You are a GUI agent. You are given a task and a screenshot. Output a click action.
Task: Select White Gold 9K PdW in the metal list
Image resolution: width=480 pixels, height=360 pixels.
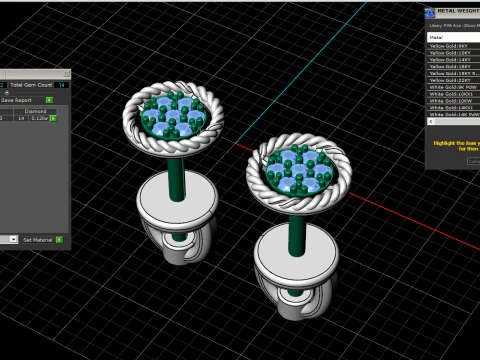(453, 87)
